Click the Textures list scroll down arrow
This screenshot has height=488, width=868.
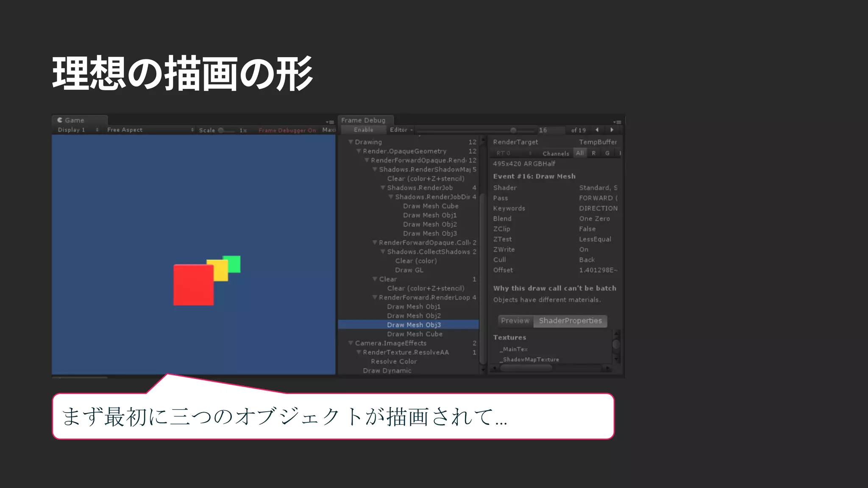(617, 359)
